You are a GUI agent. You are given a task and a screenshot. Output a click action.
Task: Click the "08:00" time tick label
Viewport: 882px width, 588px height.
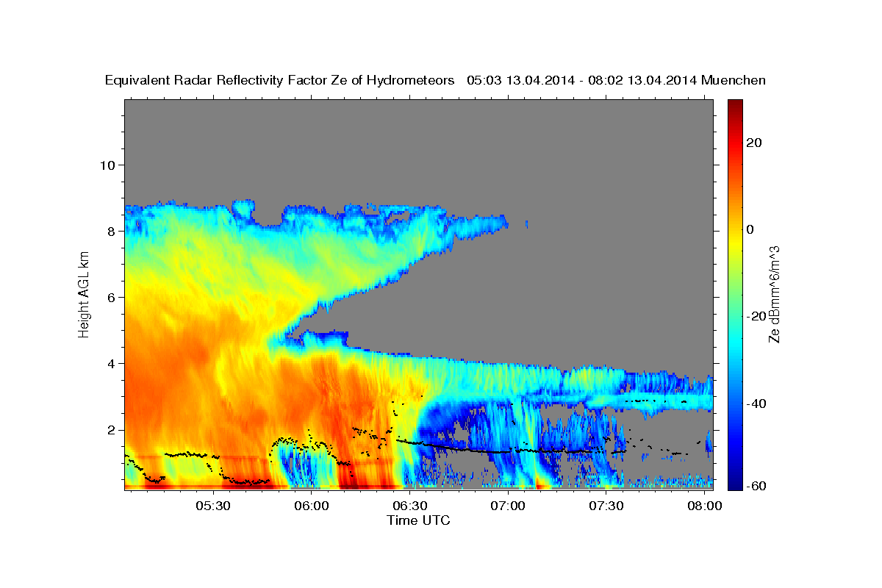[x=706, y=506]
